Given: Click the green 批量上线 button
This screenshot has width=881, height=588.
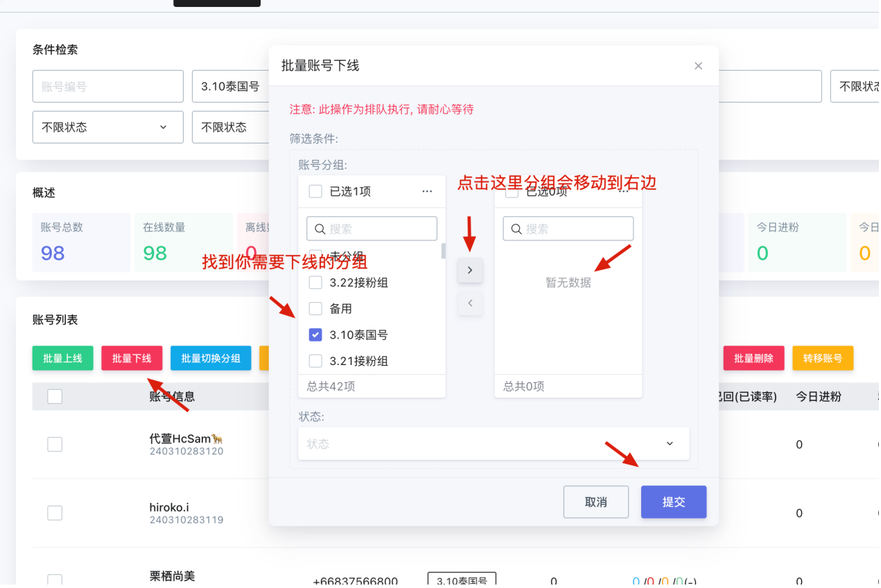Looking at the screenshot, I should (62, 358).
